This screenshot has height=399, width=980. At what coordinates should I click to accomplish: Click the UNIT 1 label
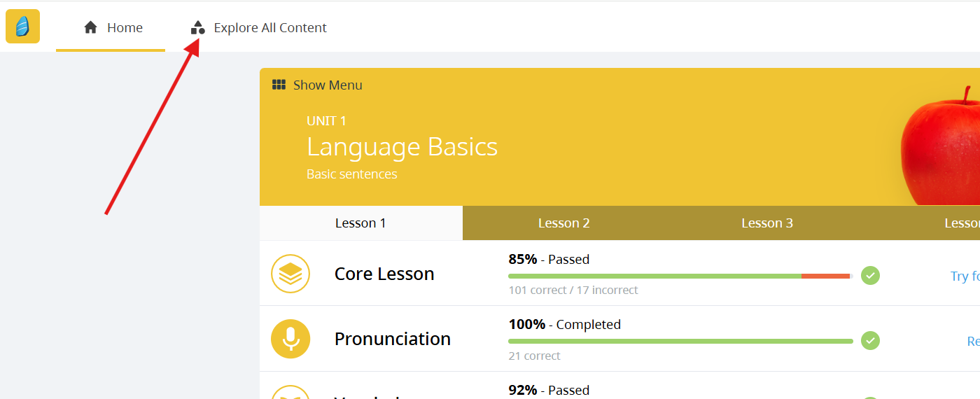[326, 121]
